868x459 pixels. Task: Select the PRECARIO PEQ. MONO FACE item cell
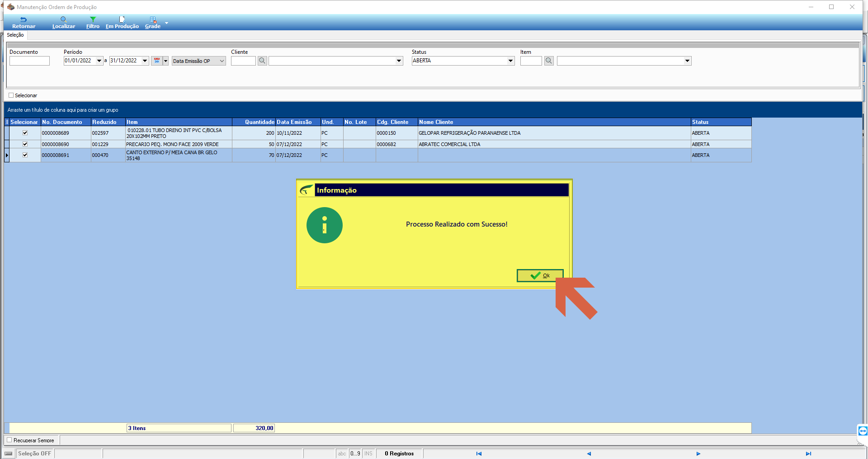pos(179,144)
